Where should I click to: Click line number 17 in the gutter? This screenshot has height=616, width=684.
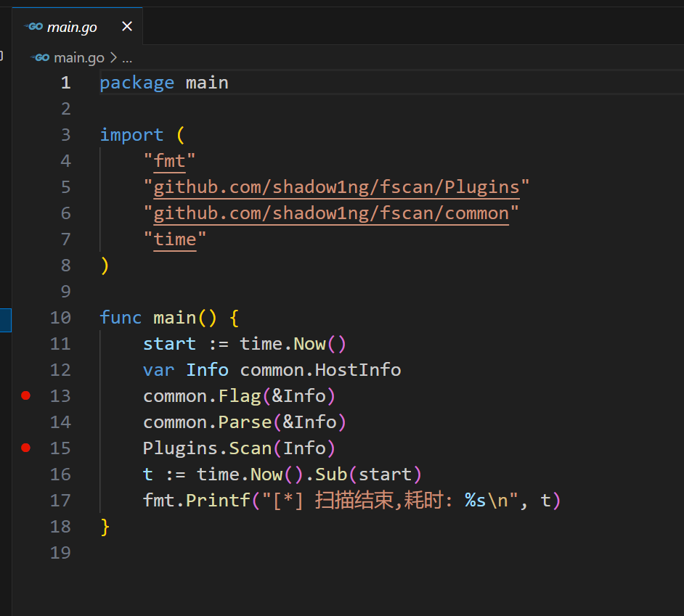[x=60, y=500]
